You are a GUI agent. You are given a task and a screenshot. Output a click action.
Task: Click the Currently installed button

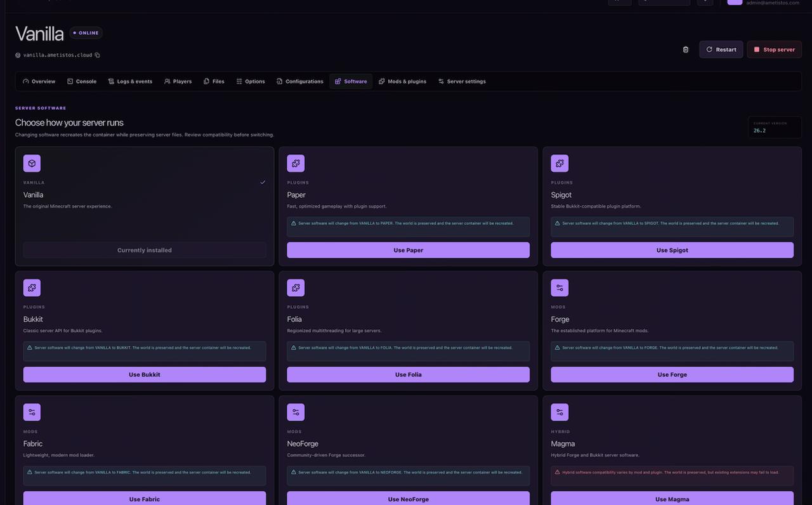pos(145,250)
